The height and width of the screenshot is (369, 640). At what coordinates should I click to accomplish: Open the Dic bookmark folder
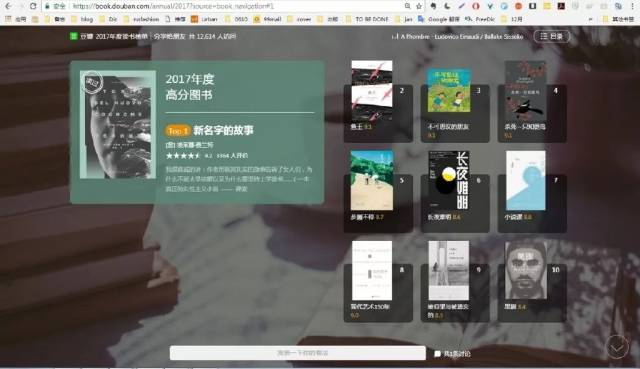109,19
